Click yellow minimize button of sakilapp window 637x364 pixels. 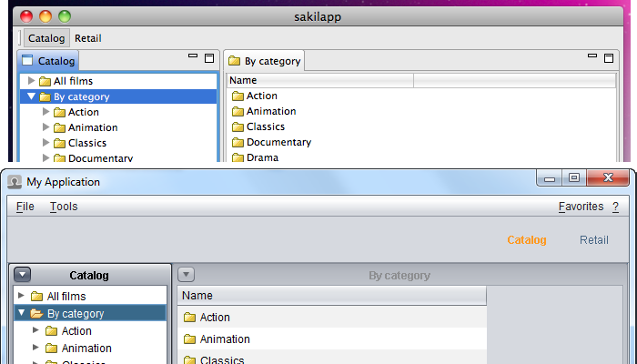pos(45,16)
